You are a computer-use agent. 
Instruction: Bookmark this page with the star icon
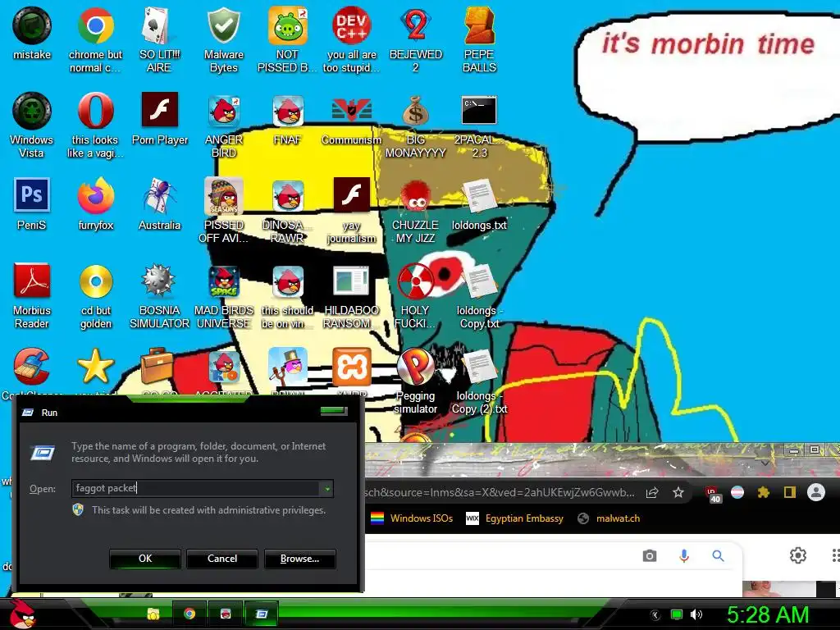[678, 492]
